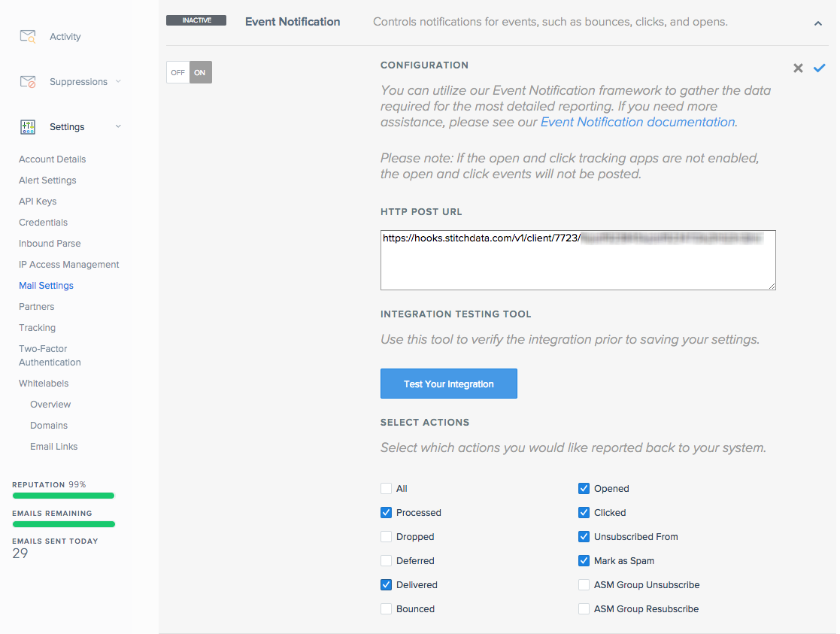Turn the Event Notification OFF
Viewport: 840px width, 634px height.
(x=177, y=72)
